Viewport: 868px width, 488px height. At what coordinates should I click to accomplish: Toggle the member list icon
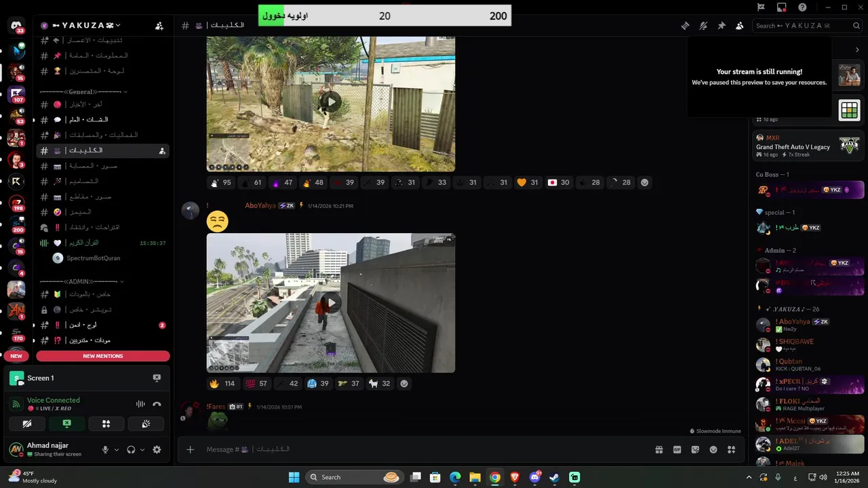point(739,26)
